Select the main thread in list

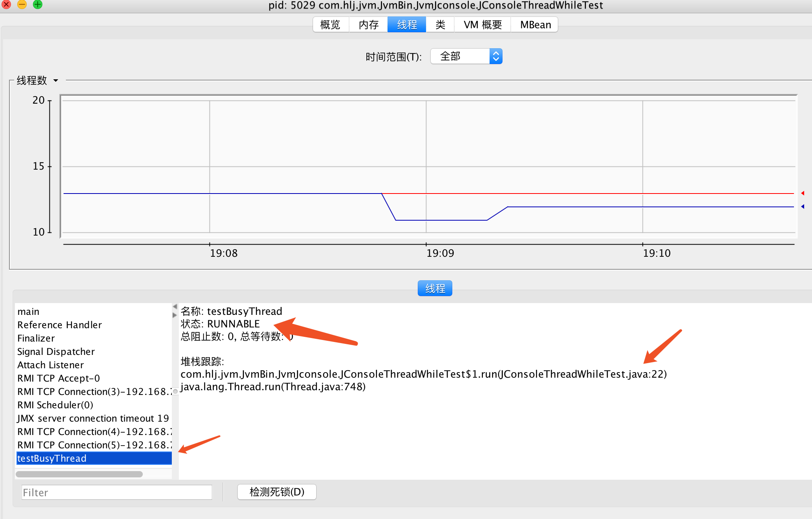[x=29, y=312]
